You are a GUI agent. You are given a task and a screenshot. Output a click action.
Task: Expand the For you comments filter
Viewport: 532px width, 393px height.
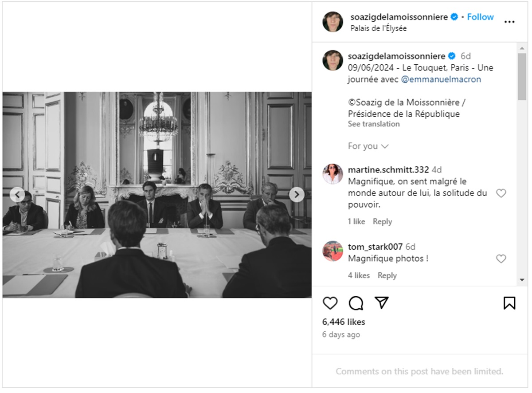368,146
